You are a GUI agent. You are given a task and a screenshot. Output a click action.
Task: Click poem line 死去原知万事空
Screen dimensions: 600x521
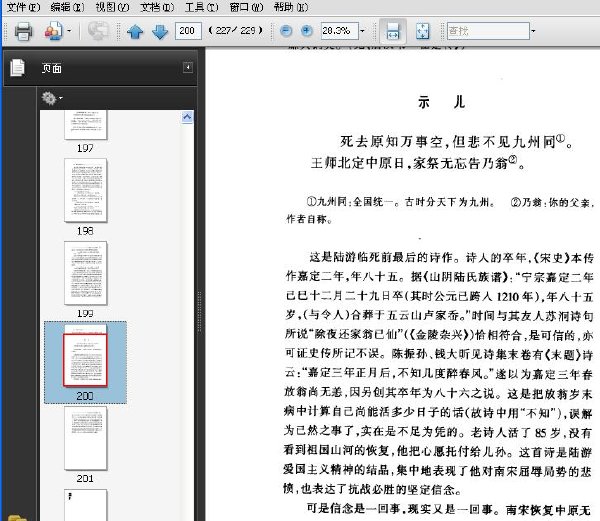pyautogui.click(x=391, y=142)
